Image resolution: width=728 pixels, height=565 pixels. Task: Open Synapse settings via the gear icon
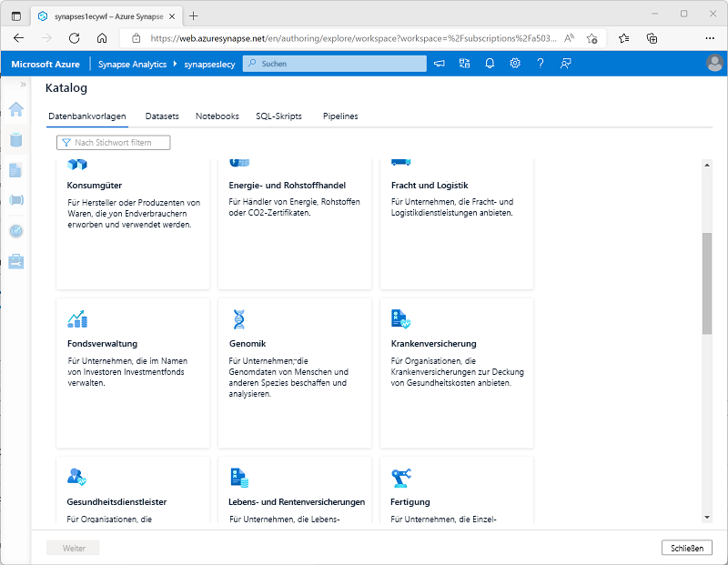(514, 64)
